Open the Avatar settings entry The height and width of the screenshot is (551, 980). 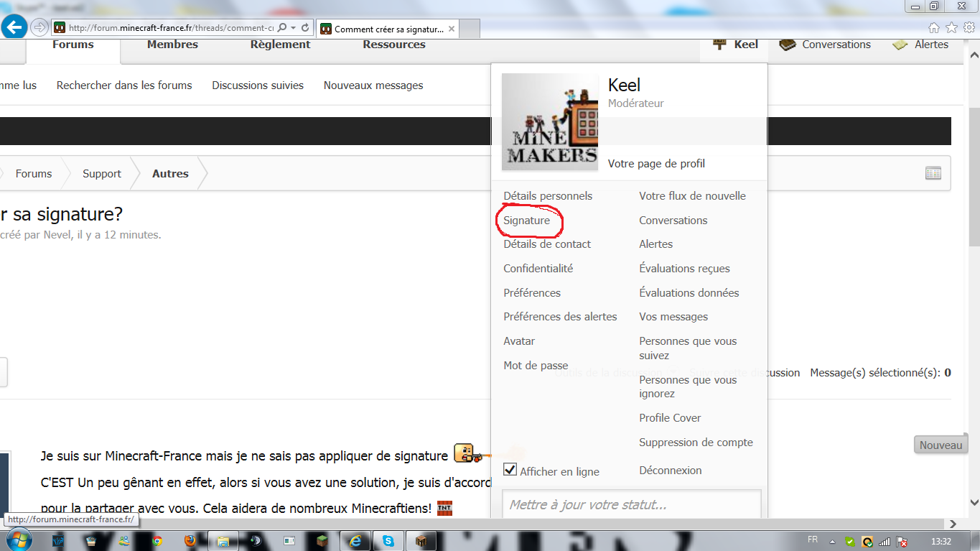coord(519,341)
